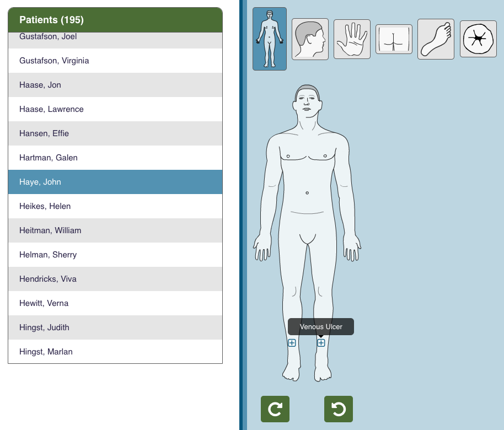This screenshot has height=430, width=504.
Task: Select patient Helman, Sherry
Action: coord(115,255)
